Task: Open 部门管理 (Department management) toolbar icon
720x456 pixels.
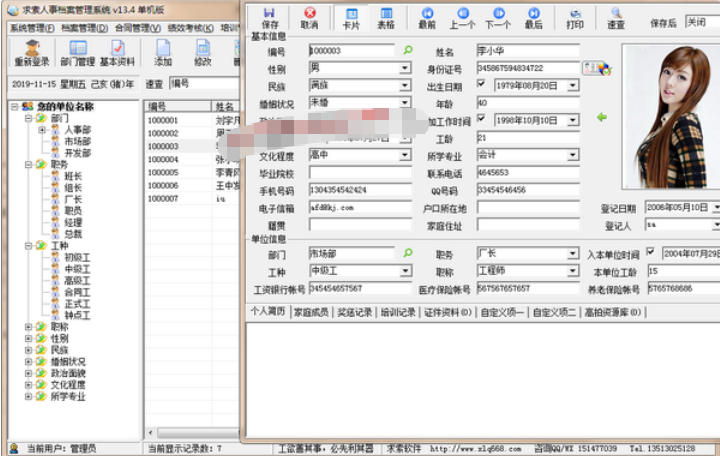Action: tap(79, 53)
